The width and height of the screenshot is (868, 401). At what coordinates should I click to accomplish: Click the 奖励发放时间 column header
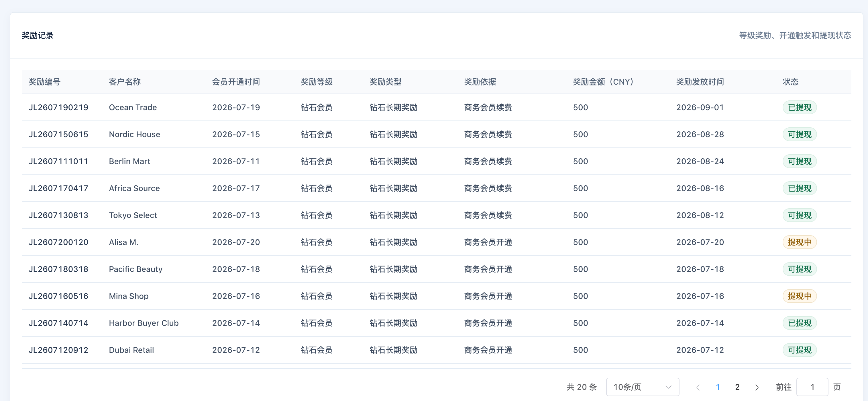pos(700,82)
